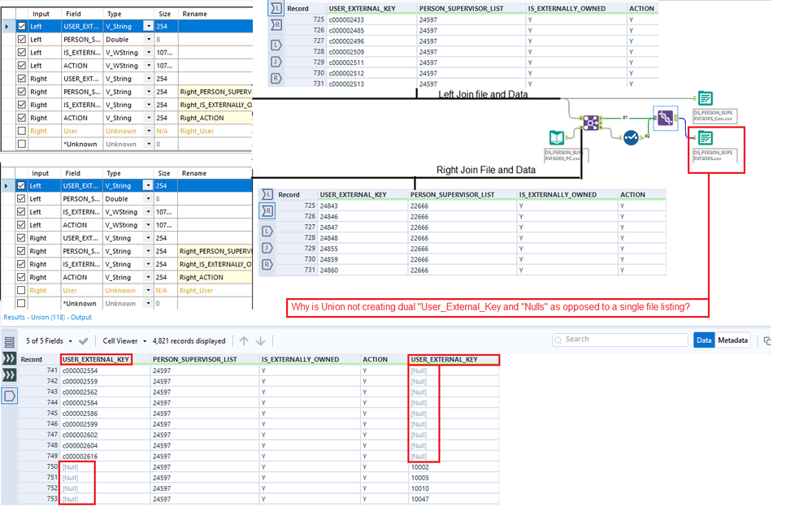Open Type dropdown for Left ACTION in lower table
The width and height of the screenshot is (812, 516).
coord(149,225)
